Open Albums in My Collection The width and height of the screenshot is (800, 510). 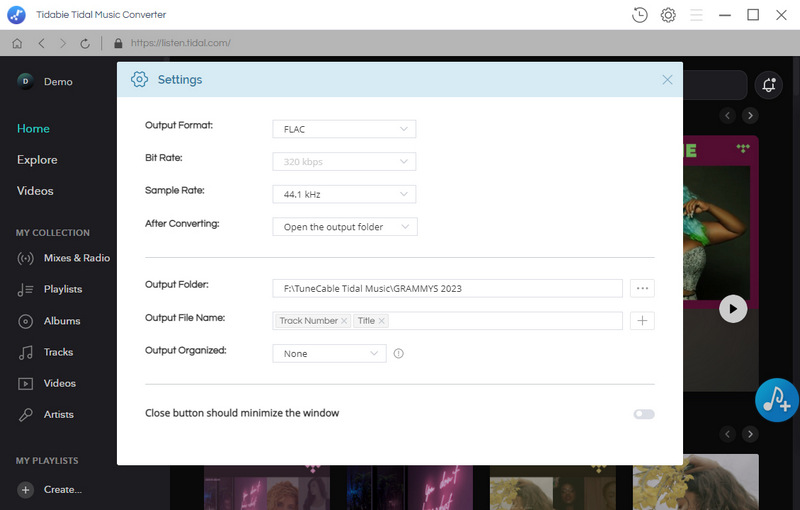[62, 321]
